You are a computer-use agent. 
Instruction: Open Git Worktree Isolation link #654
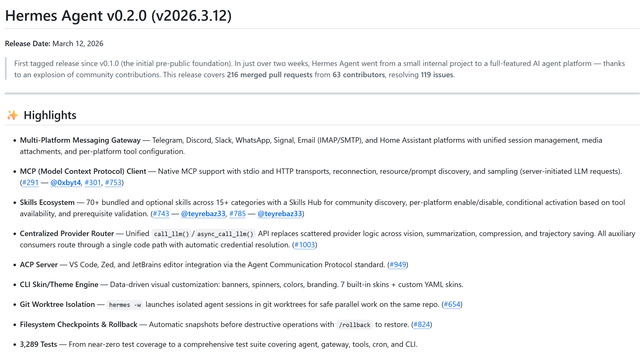tap(452, 304)
